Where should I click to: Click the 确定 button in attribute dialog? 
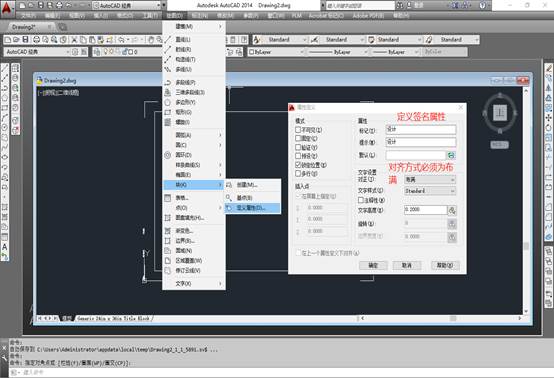(373, 265)
